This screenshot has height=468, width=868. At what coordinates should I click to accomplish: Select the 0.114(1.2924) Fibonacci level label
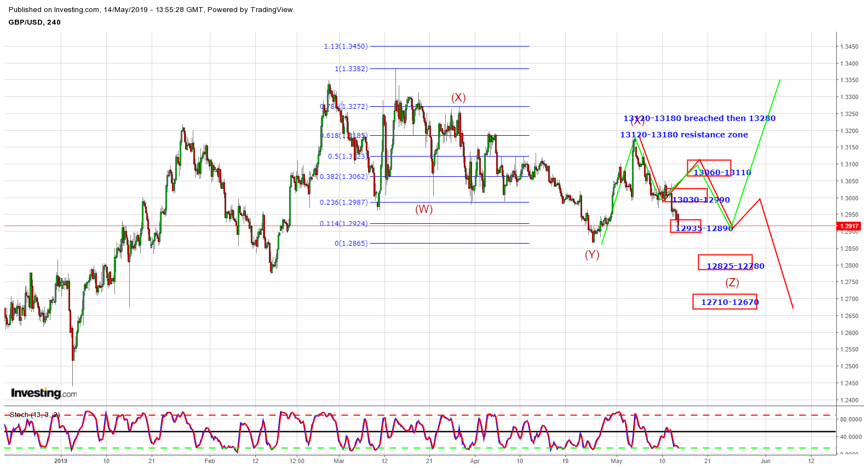(x=344, y=224)
